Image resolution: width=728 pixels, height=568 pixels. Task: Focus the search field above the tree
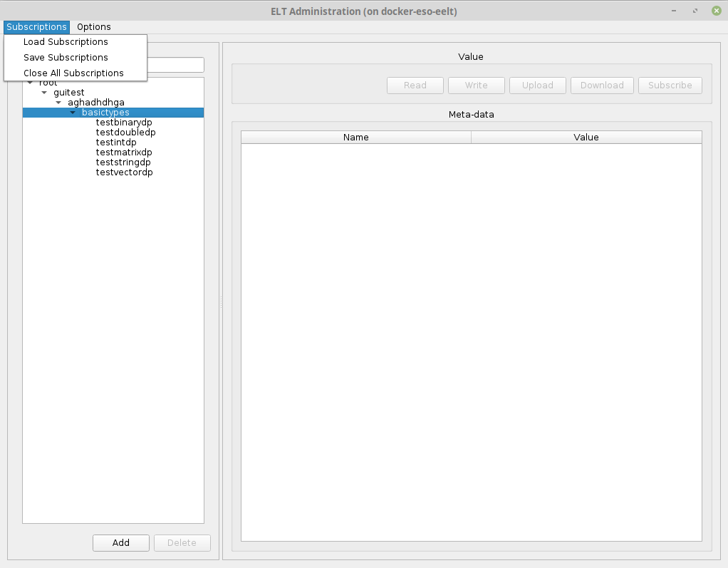click(x=175, y=65)
